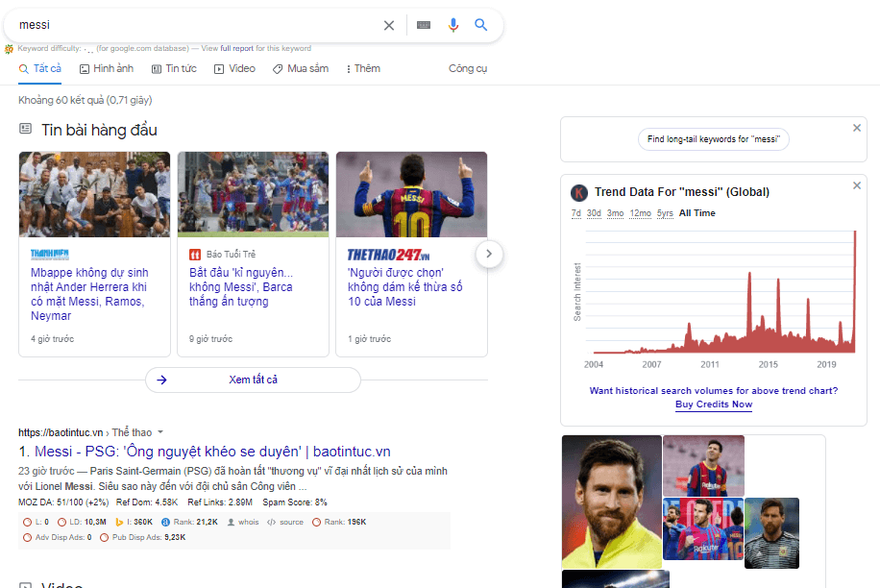This screenshot has width=880, height=588.
Task: Click the 'Buy Credits Now' link
Action: click(713, 404)
